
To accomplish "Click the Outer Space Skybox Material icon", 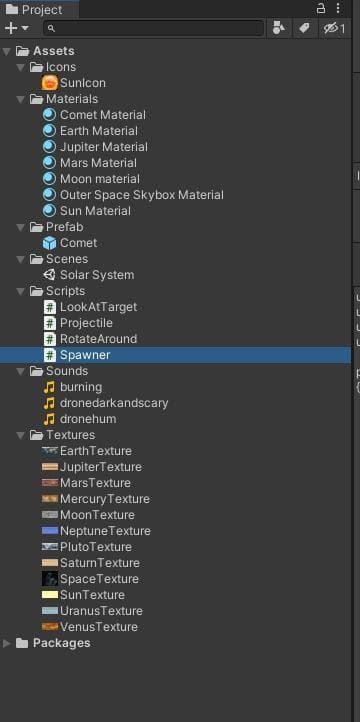I will point(49,195).
